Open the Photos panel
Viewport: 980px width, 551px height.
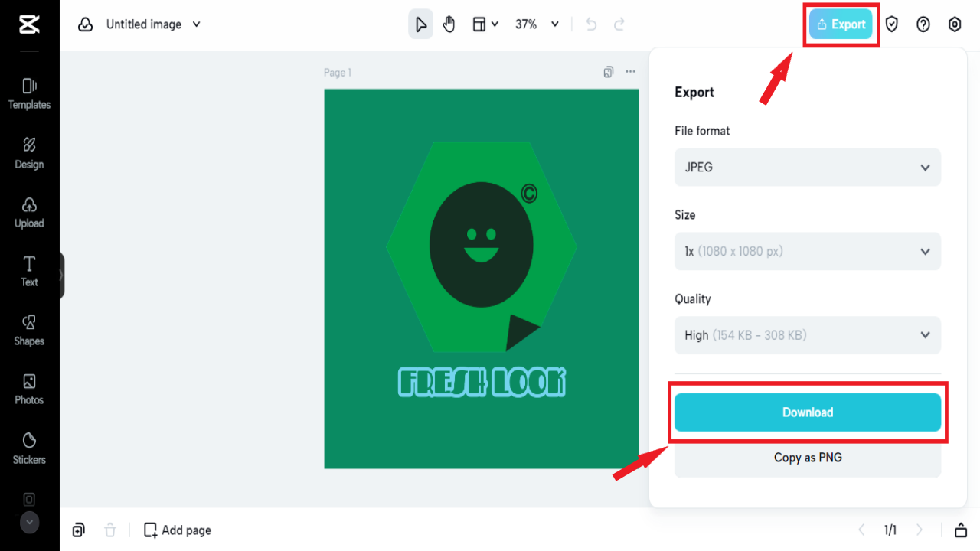[x=29, y=388]
